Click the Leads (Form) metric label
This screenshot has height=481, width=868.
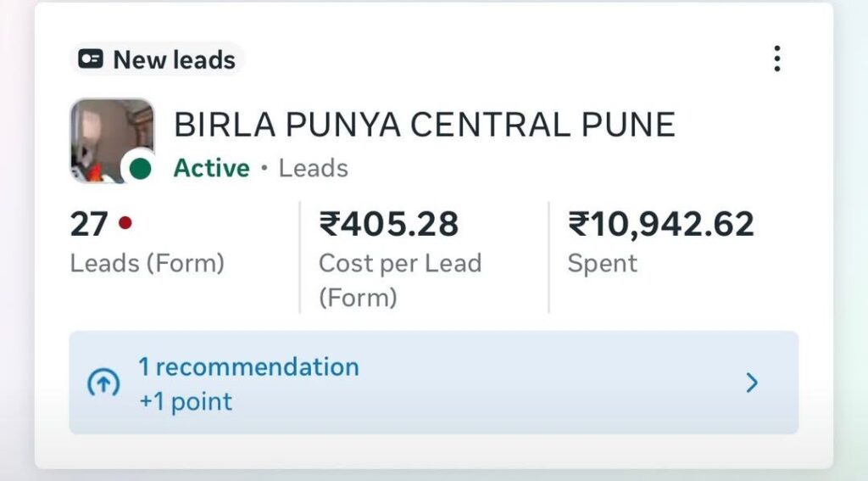[147, 264]
